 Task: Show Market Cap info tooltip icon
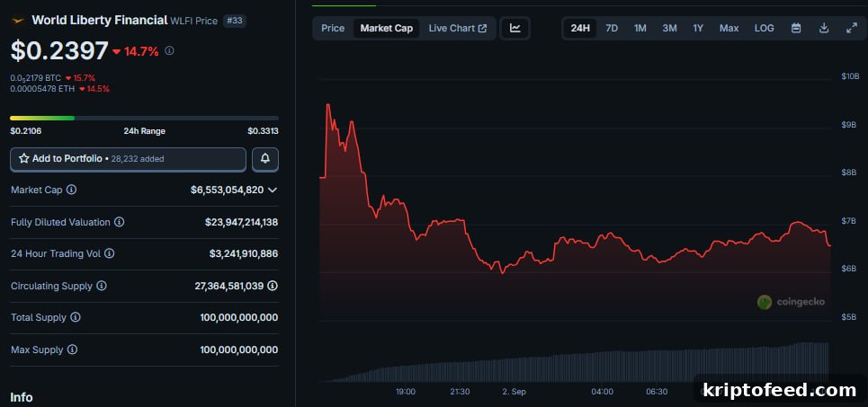coord(71,190)
